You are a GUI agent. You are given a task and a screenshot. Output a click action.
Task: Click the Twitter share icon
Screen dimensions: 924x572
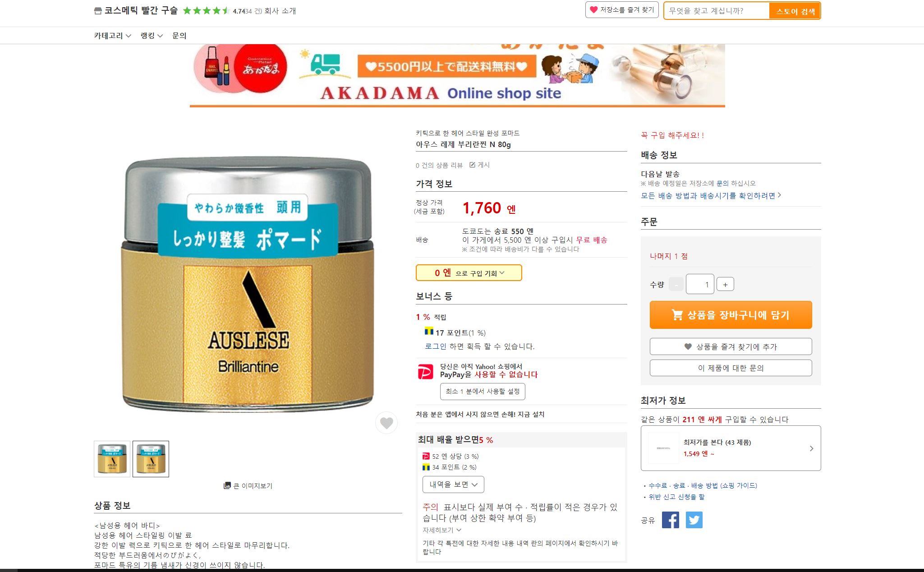(x=694, y=520)
